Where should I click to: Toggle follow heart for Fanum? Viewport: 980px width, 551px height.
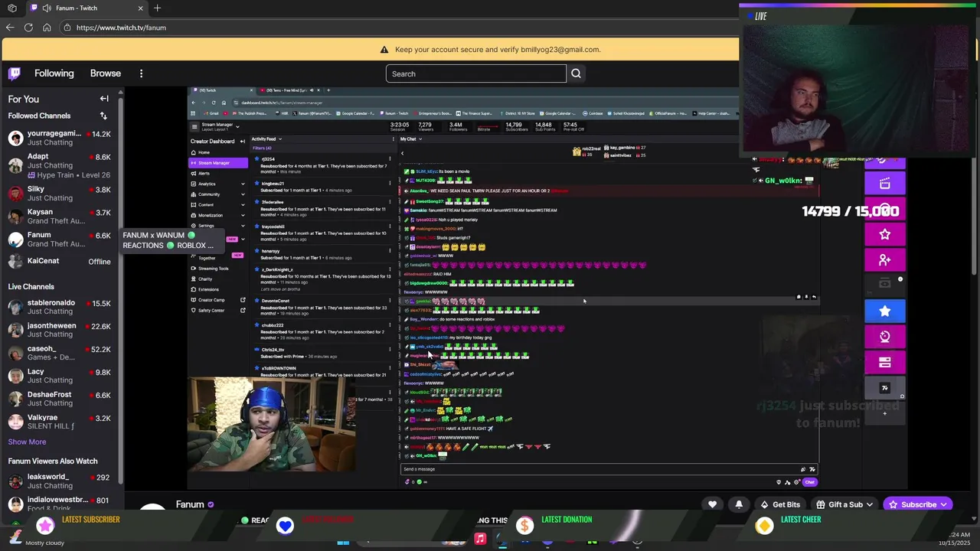pos(713,504)
